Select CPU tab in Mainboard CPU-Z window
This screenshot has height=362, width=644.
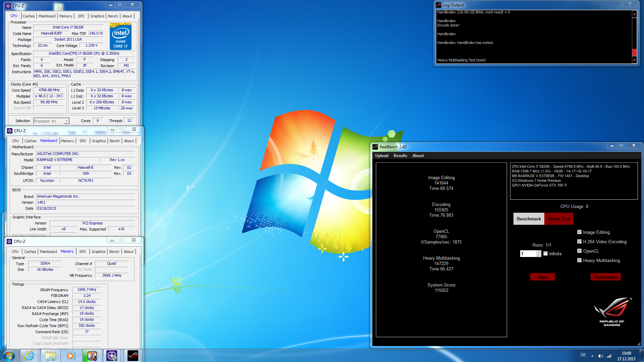tap(15, 141)
